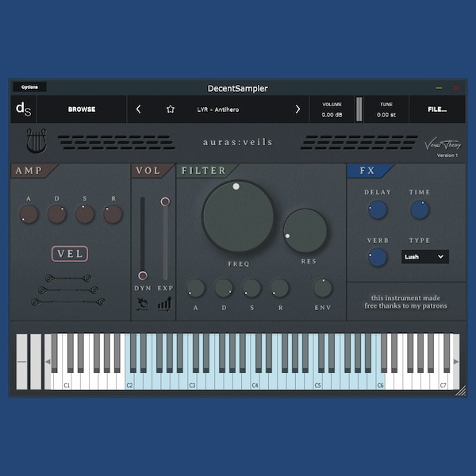Close the DecentSampler window
The width and height of the screenshot is (476, 476).
click(x=456, y=88)
